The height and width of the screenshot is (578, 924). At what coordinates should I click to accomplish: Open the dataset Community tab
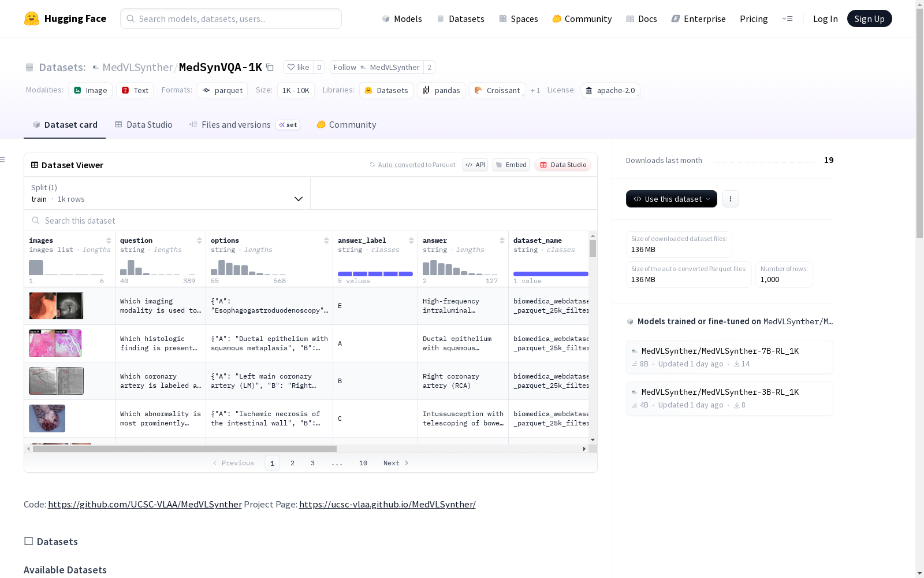tap(346, 125)
